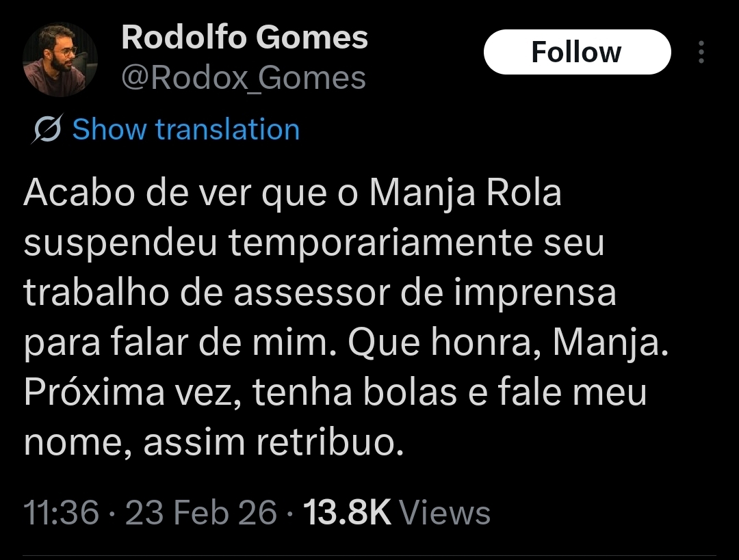Click the line 'trabalho de assessor de imprensa'
The width and height of the screenshot is (739, 560).
tap(320, 293)
